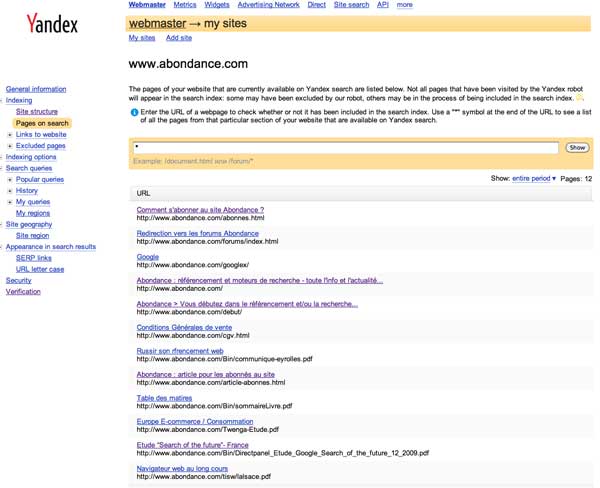This screenshot has height=488, width=600.
Task: Open the Metrics service link
Action: point(185,5)
